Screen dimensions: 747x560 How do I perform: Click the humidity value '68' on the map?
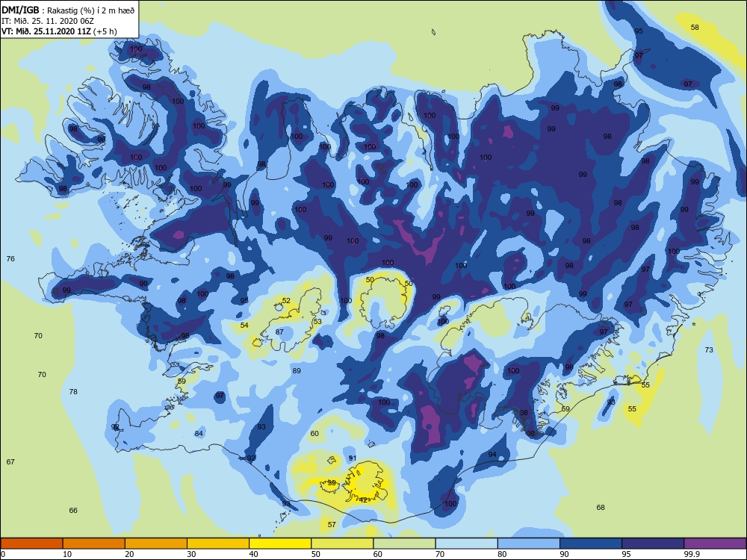coord(601,507)
